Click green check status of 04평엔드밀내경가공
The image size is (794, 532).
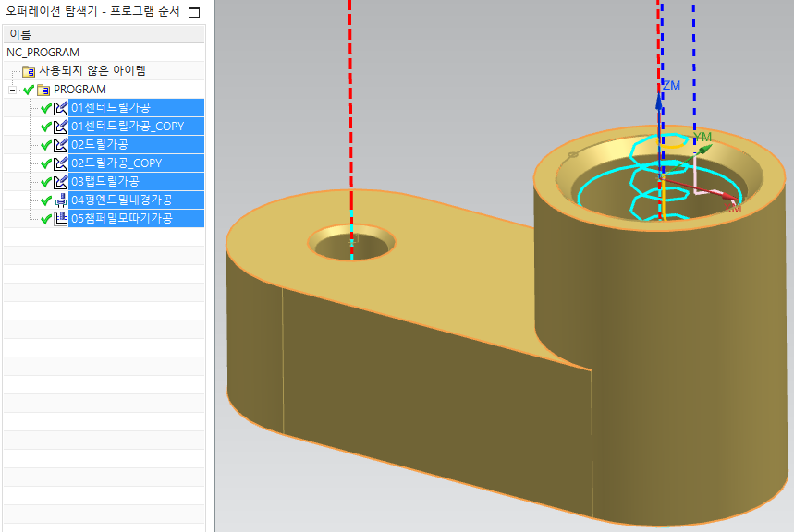pos(46,200)
